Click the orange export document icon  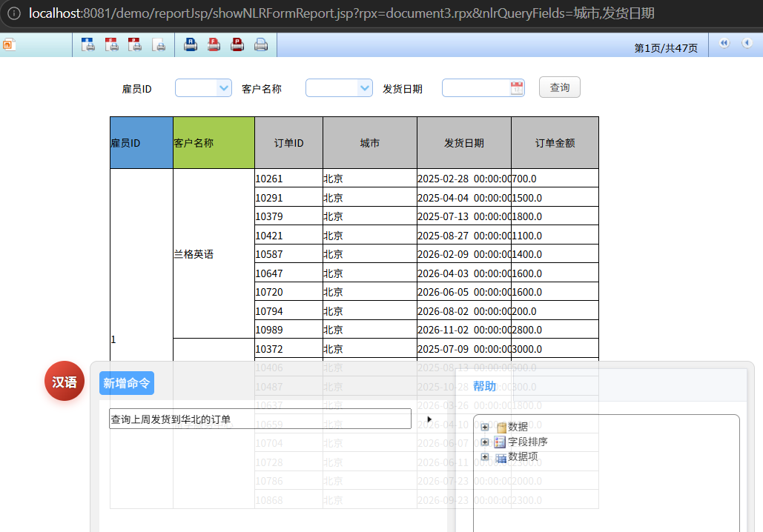tap(9, 44)
